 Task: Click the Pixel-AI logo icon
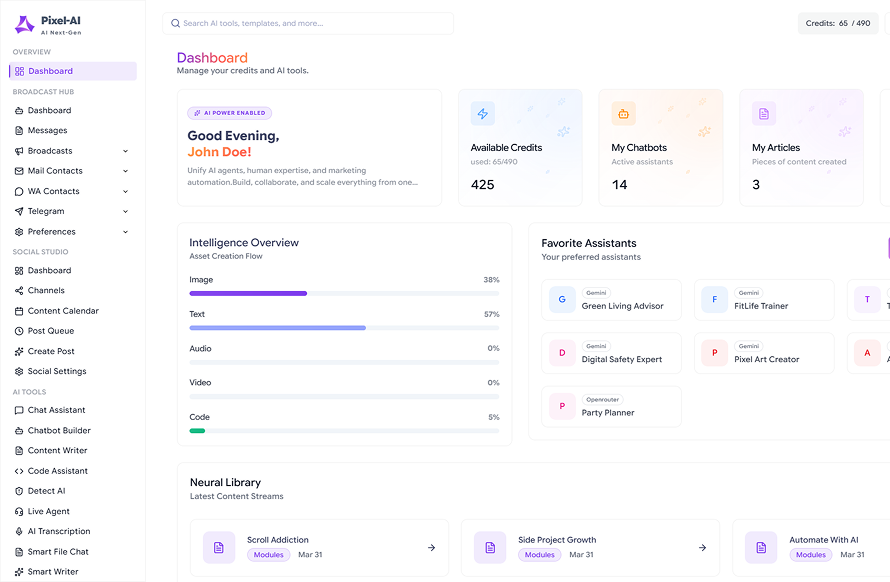[x=24, y=24]
